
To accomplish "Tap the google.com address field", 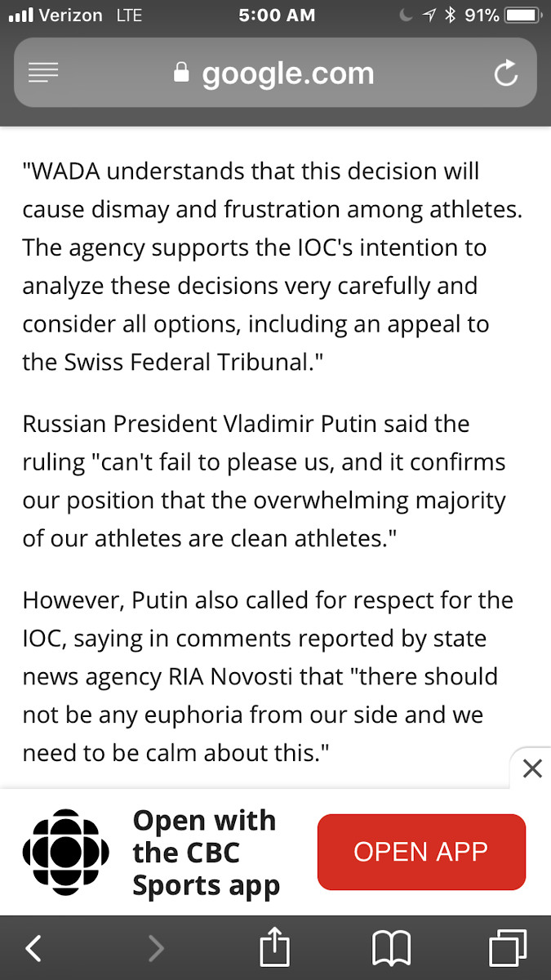I will point(275,73).
